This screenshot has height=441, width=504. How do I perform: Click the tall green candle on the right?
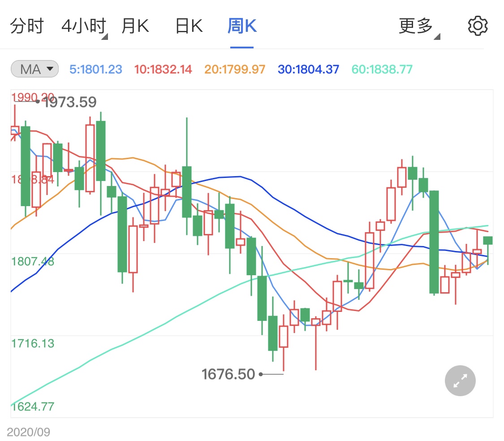point(433,242)
